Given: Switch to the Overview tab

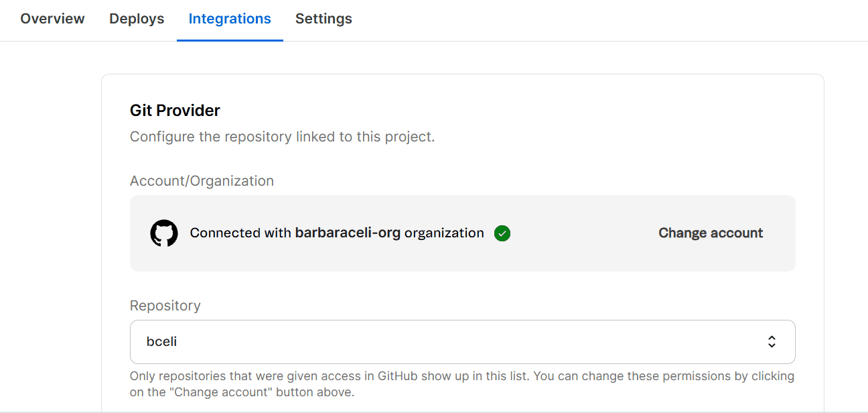Looking at the screenshot, I should coord(52,19).
